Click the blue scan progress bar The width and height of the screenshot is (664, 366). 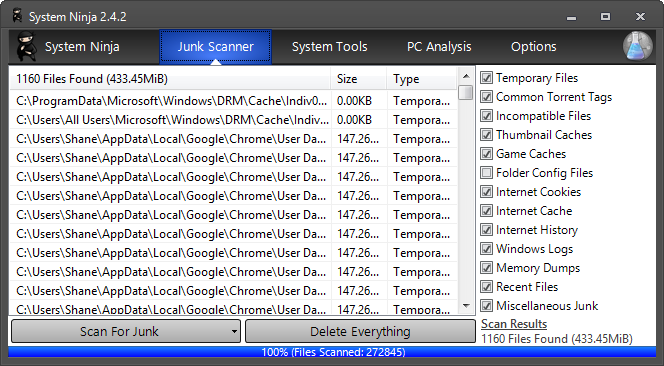click(332, 352)
